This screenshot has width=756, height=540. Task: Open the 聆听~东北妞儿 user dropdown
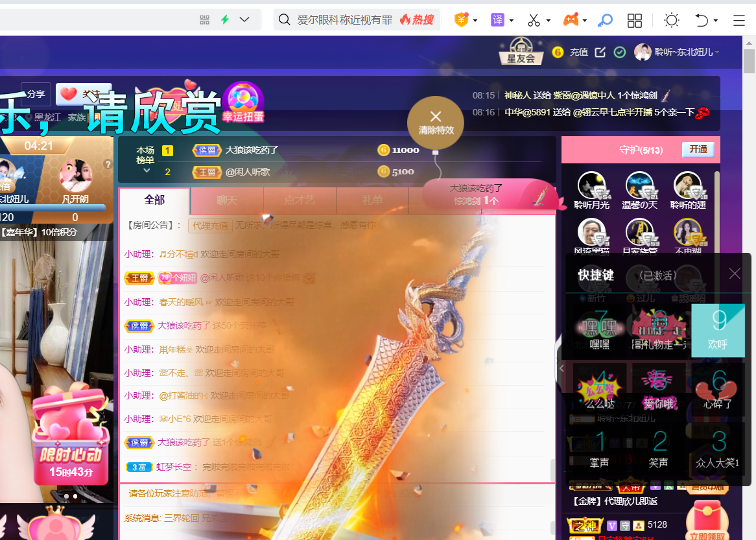[x=676, y=52]
